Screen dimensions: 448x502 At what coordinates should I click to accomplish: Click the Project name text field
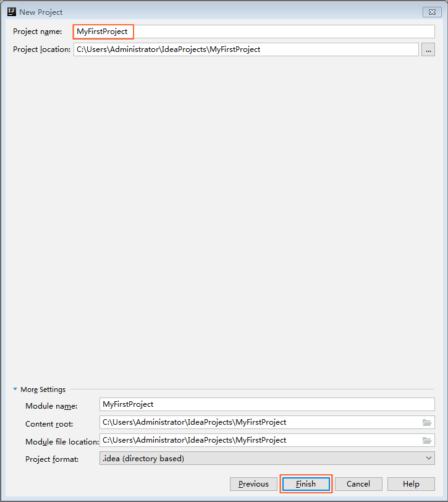(x=253, y=32)
